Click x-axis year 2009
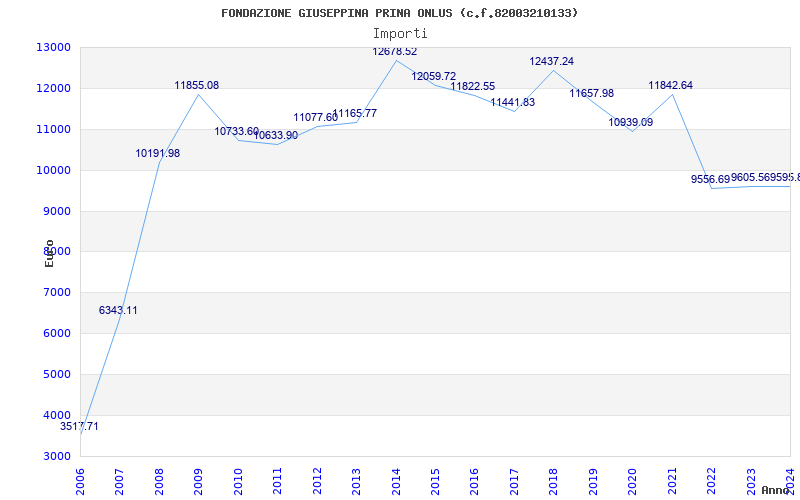The height and width of the screenshot is (500, 800). tap(198, 481)
